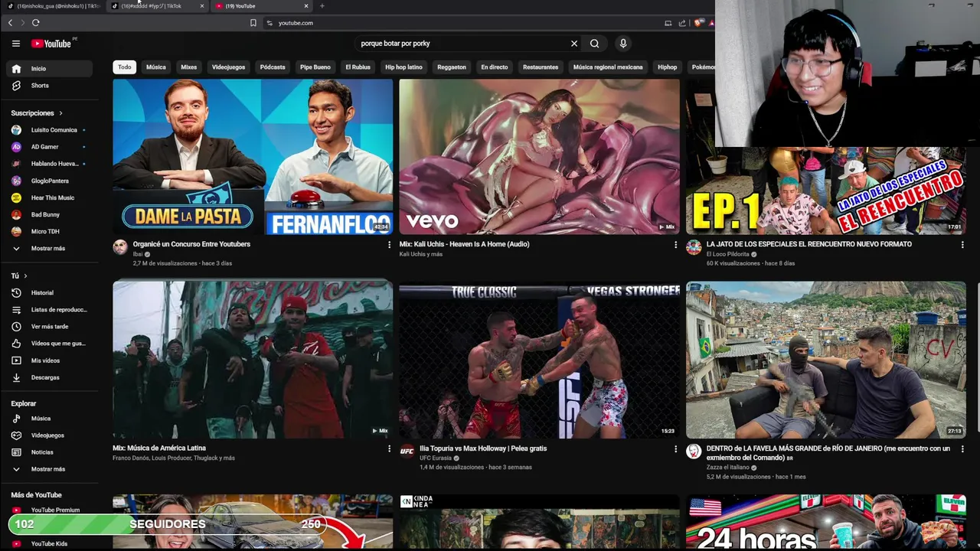
Task: Open GlogloPantera subscription
Action: tap(49, 181)
